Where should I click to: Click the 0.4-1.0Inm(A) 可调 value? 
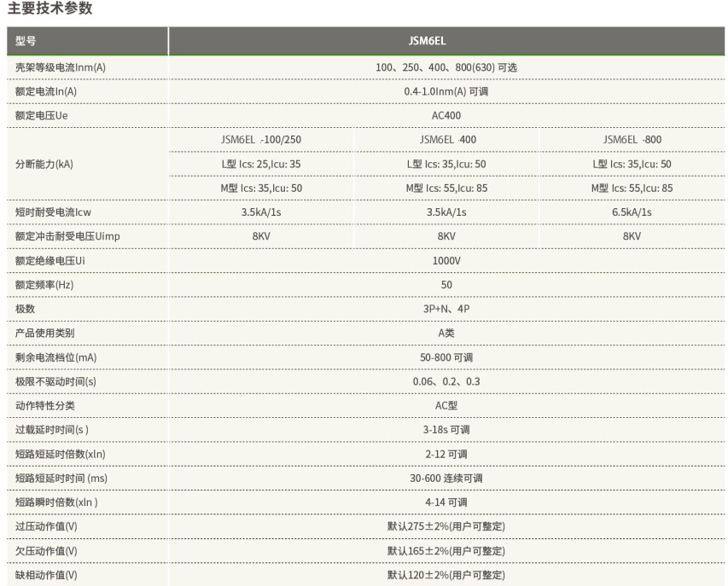click(x=446, y=91)
